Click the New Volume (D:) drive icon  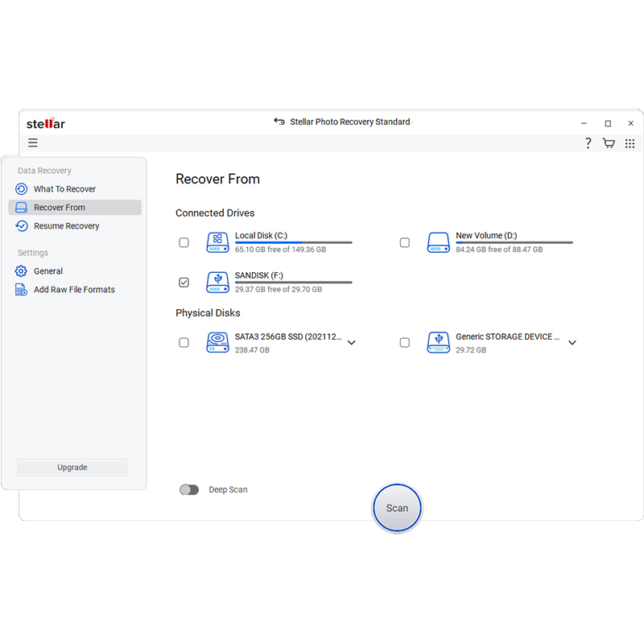coord(438,242)
